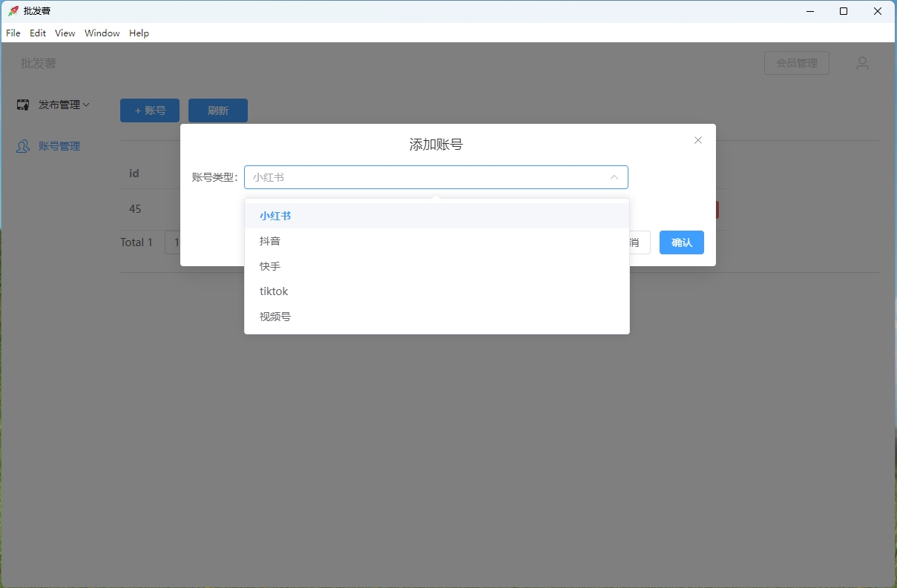Select the tiktok option

point(437,291)
